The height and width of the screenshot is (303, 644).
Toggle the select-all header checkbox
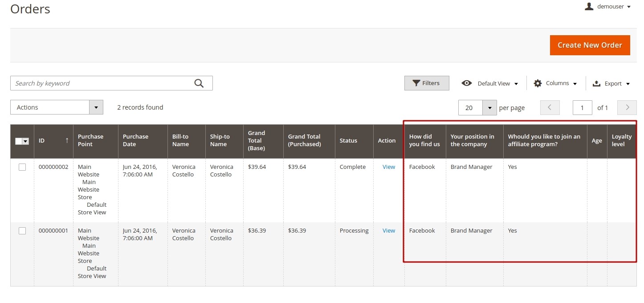tap(19, 141)
